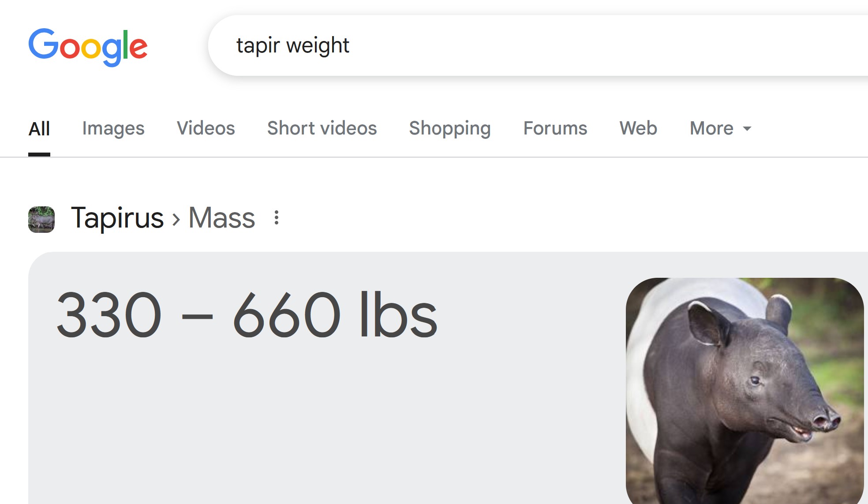Click the chevron between Tapirus and Mass
868x504 pixels.
[x=176, y=219]
